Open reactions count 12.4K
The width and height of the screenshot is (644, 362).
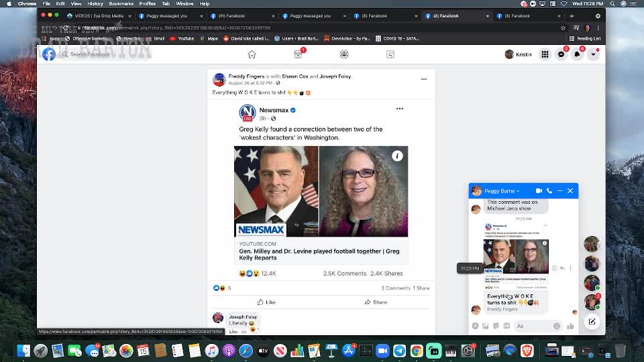[268, 274]
